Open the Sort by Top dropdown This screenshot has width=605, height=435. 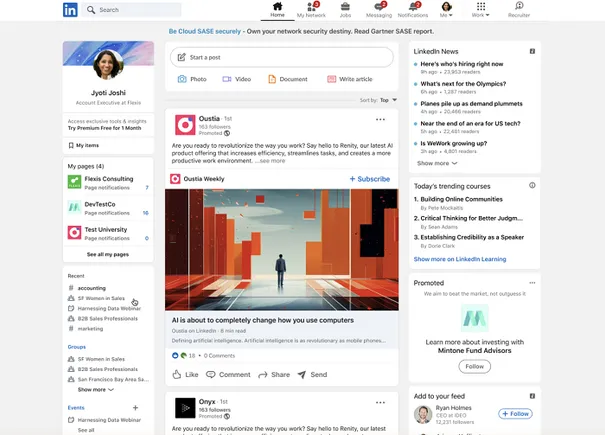384,100
